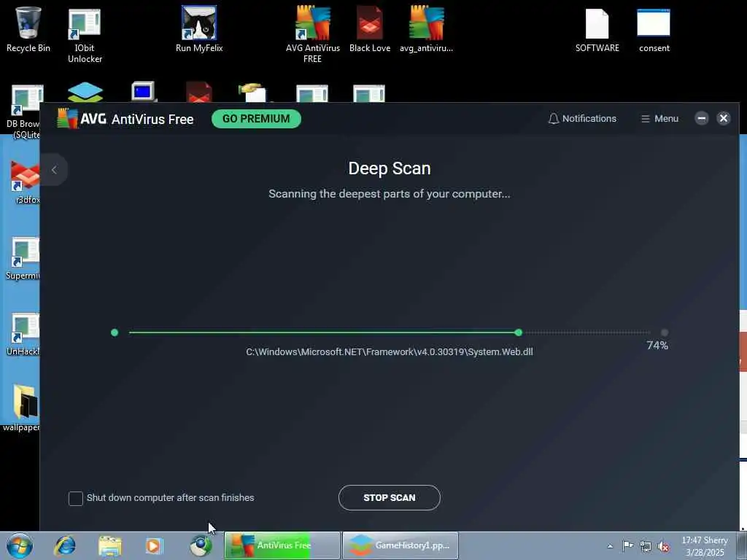
Task: Switch to GameHistory1.pp... taskbar button
Action: pos(400,545)
